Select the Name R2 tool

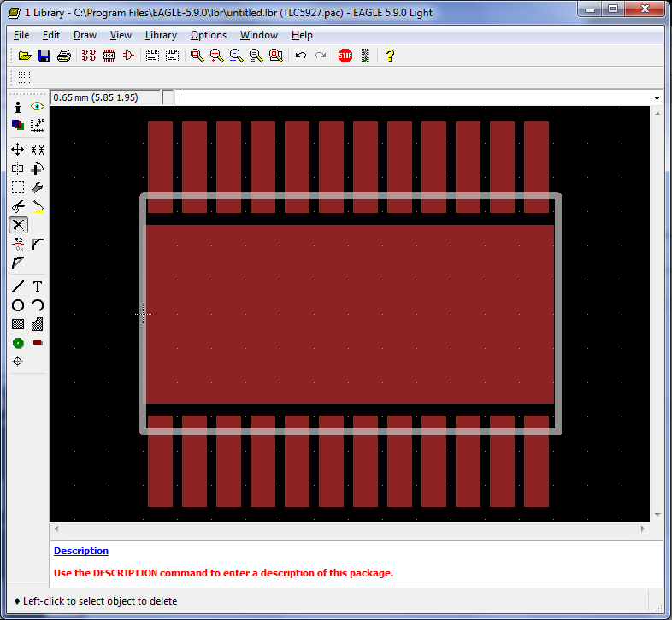pos(18,245)
